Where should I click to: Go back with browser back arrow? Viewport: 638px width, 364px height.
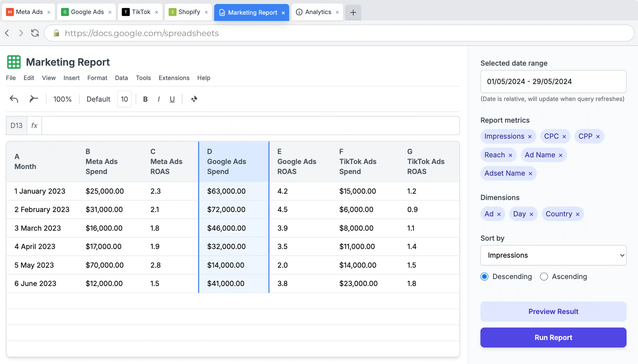point(7,33)
